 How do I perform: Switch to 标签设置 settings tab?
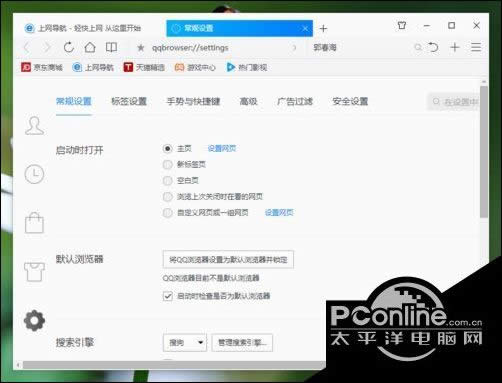pyautogui.click(x=129, y=101)
